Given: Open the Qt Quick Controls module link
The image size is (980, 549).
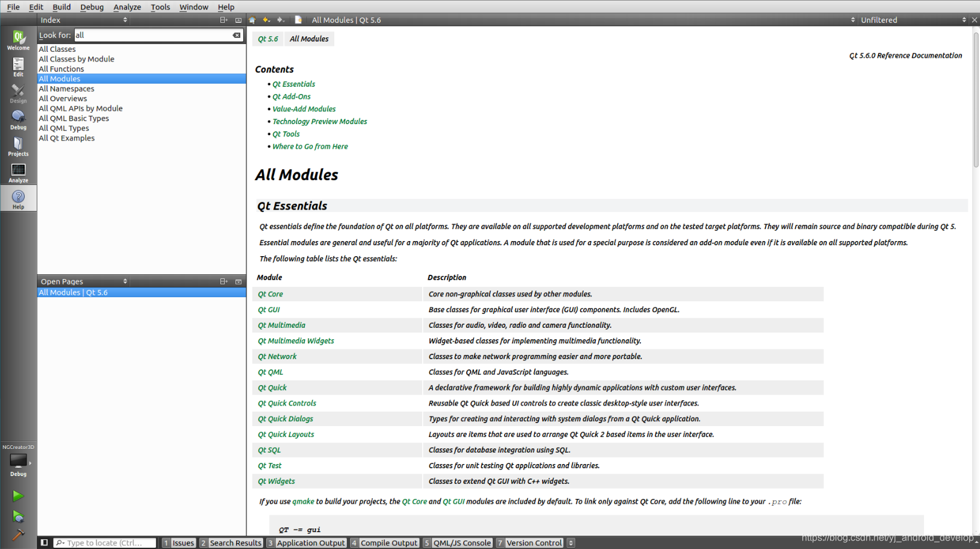Looking at the screenshot, I should click(x=287, y=403).
